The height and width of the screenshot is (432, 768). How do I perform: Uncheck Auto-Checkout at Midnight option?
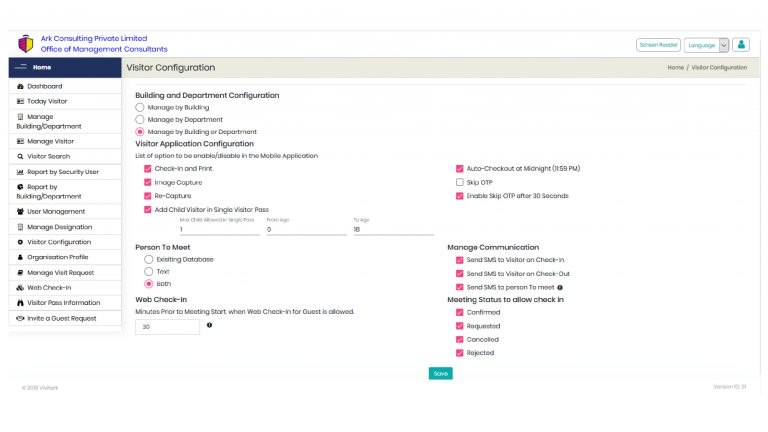(x=460, y=169)
